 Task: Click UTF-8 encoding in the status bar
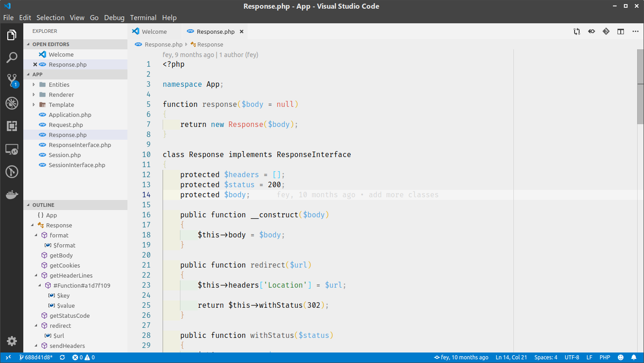point(572,357)
